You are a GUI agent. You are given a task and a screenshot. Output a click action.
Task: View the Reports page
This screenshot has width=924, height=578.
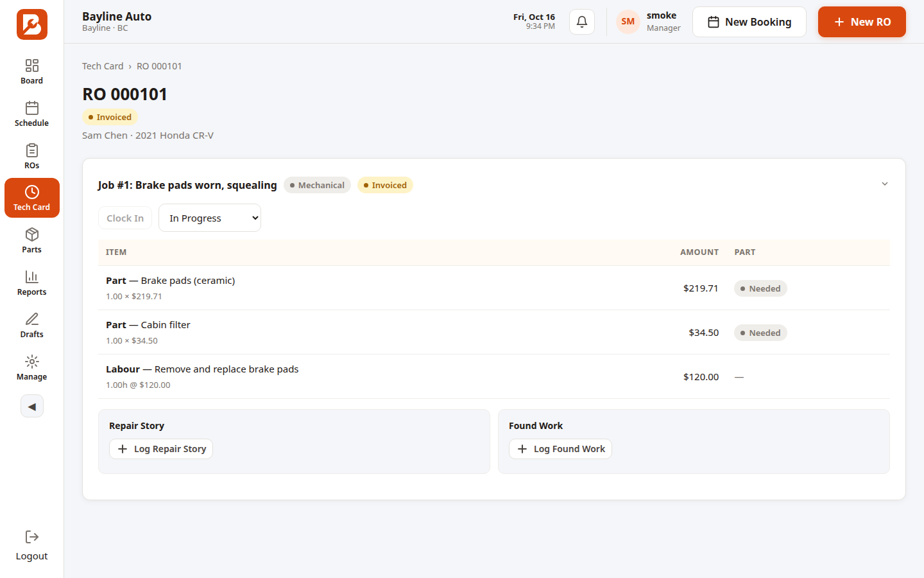(x=31, y=283)
